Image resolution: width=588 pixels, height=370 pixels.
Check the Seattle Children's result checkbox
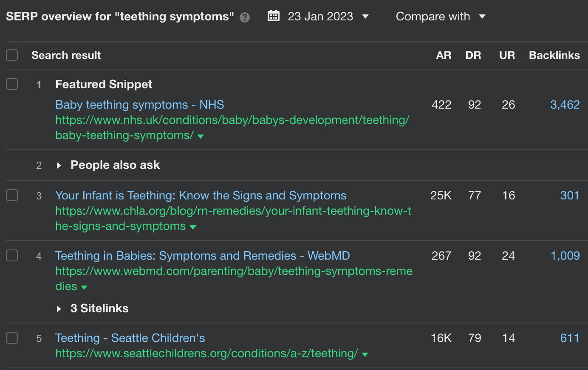pos(12,338)
